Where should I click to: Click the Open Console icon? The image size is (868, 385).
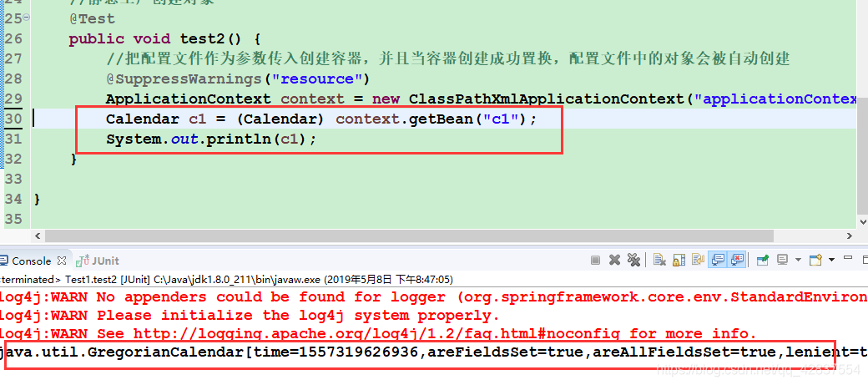point(815,260)
